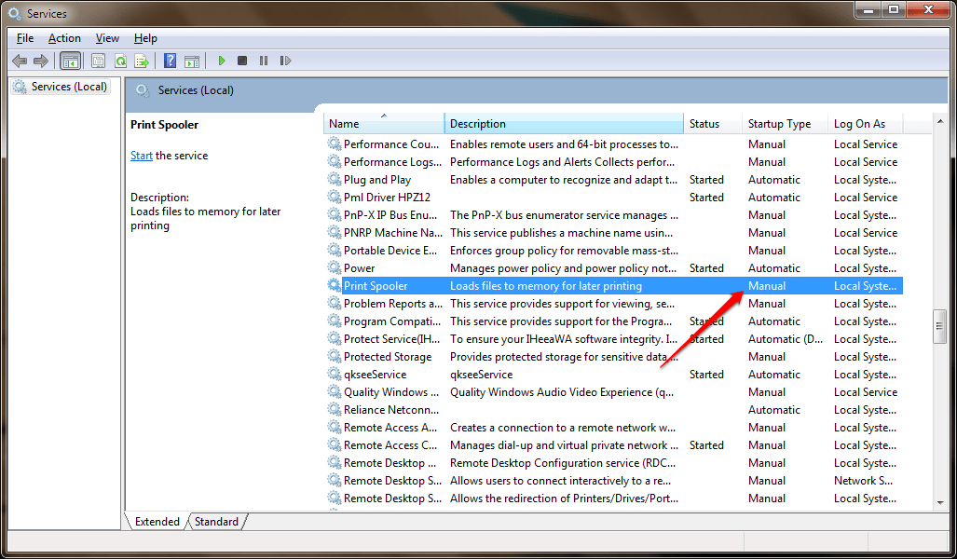Click the scrollbar down arrow
Image resolution: width=957 pixels, height=560 pixels.
pos(940,502)
